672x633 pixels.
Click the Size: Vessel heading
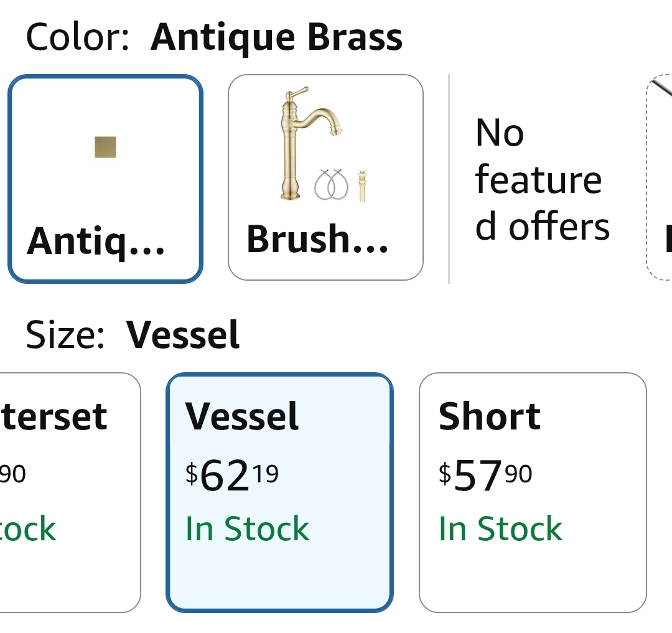133,335
